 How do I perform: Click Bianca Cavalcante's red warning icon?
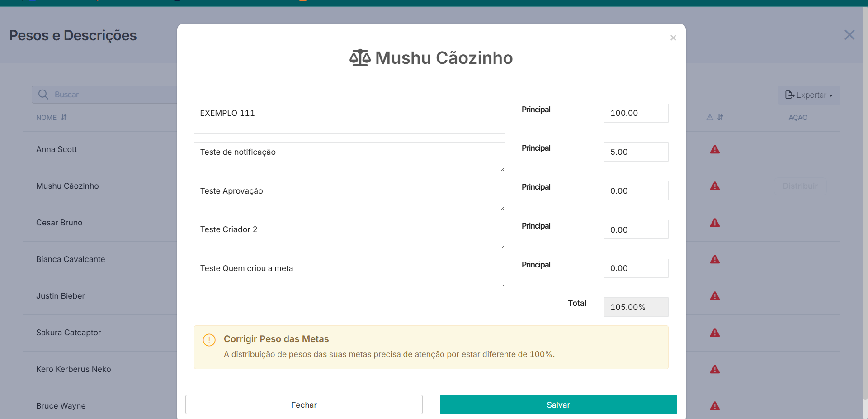click(715, 259)
